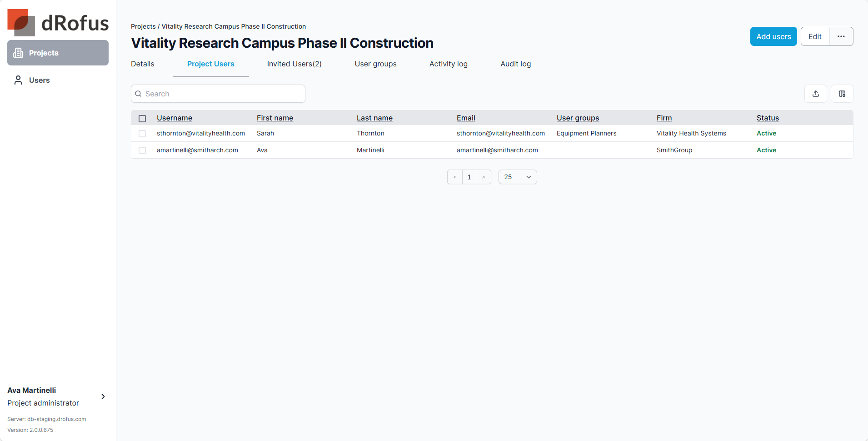Click the Add users button
This screenshot has width=868, height=441.
(773, 36)
